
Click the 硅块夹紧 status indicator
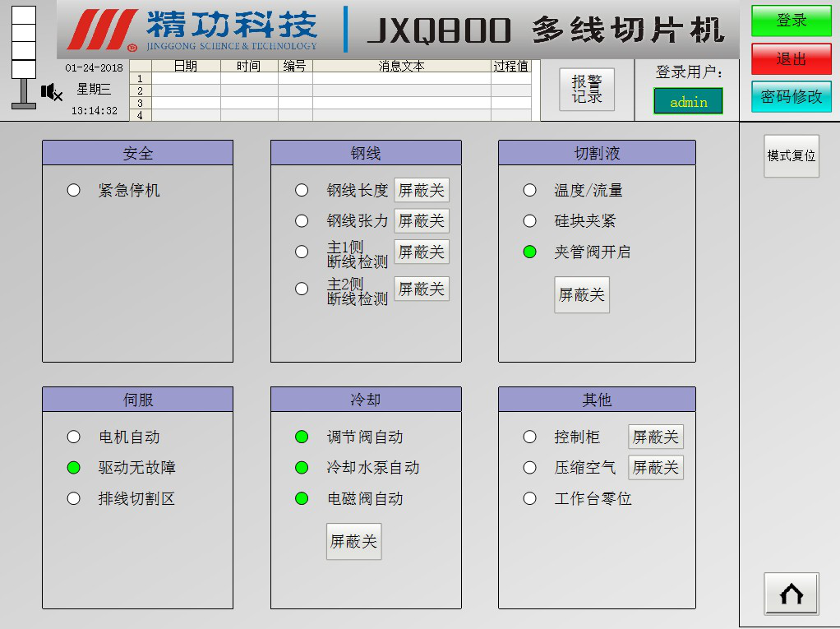click(530, 220)
